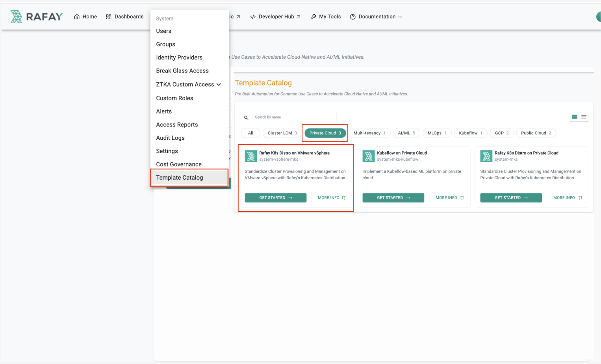Image resolution: width=601 pixels, height=364 pixels.
Task: Open My Tools menu
Action: (x=326, y=17)
